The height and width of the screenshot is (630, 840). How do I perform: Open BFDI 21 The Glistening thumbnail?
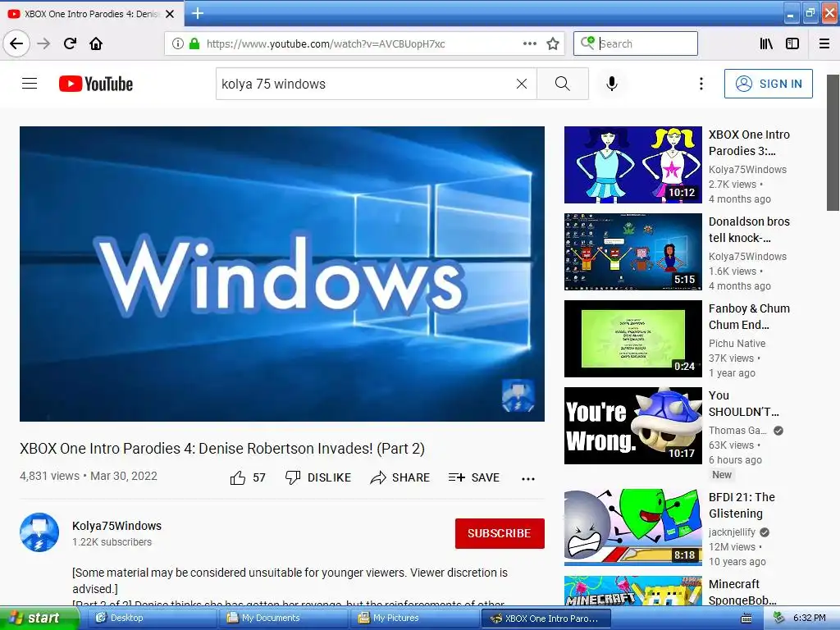pyautogui.click(x=632, y=527)
